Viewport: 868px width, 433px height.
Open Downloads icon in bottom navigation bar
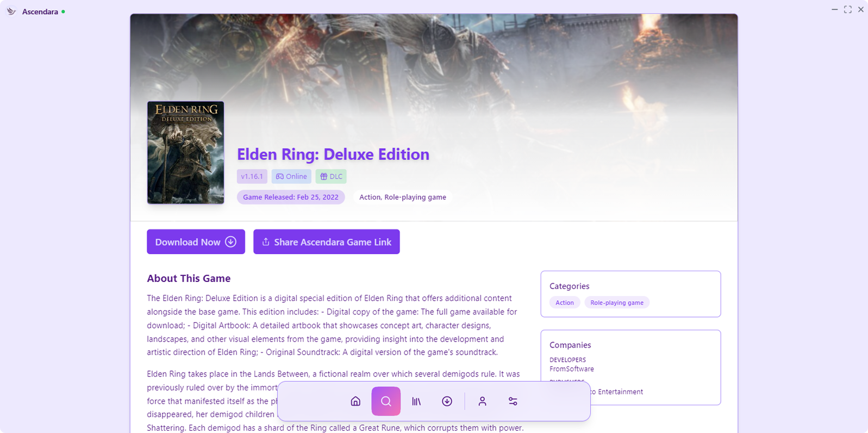447,401
